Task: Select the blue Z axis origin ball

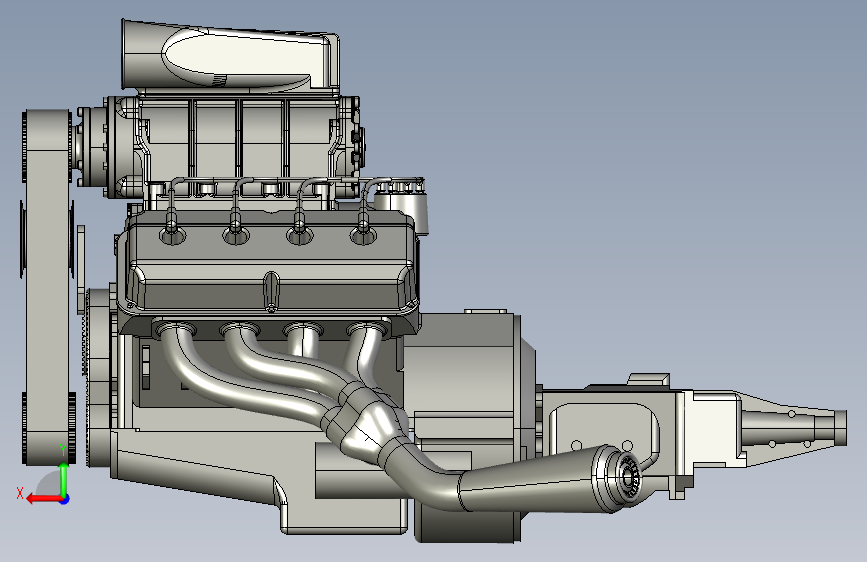Action: point(65,499)
